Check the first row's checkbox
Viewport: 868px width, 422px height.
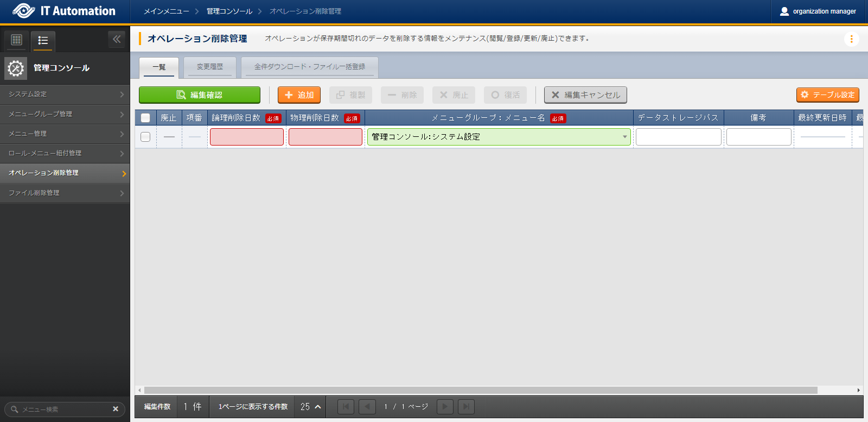point(145,137)
